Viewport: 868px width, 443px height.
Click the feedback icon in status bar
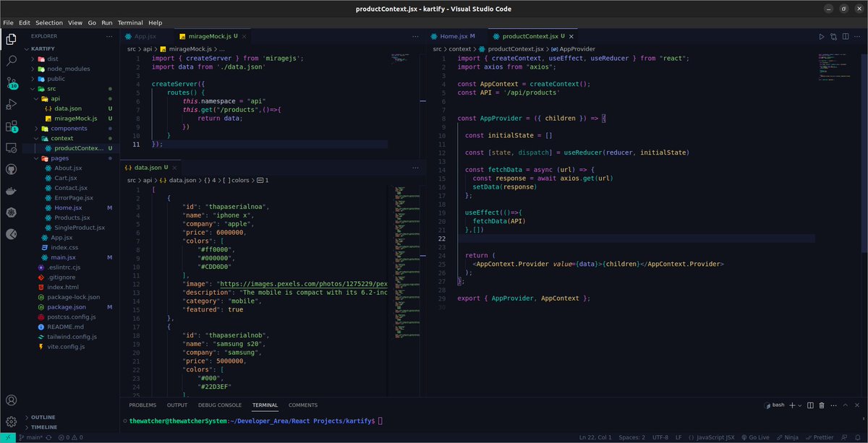click(x=843, y=438)
